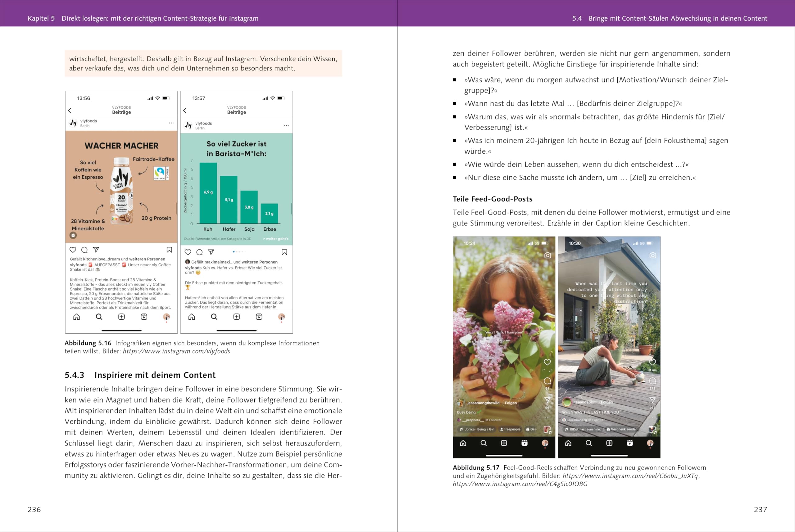Share the Zucker post via paper-plane icon
This screenshot has height=532, width=795.
tap(211, 252)
